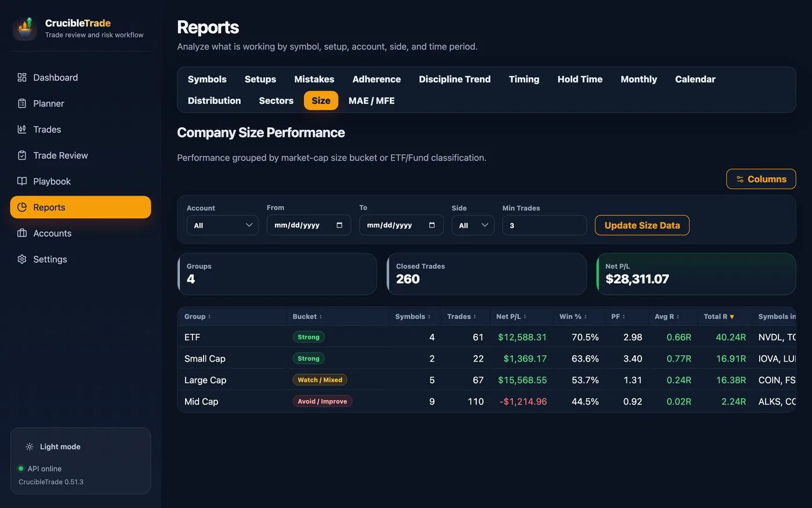Go to Planner in the sidebar
Viewport: 812px width, 508px height.
pos(81,103)
